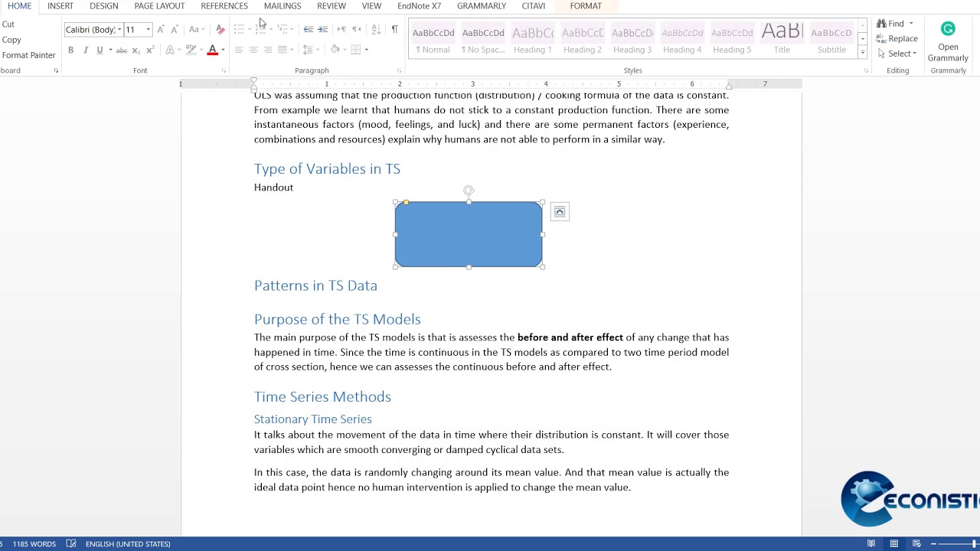Apply the Heading 1 style
The height and width of the screenshot is (551, 980).
[533, 40]
